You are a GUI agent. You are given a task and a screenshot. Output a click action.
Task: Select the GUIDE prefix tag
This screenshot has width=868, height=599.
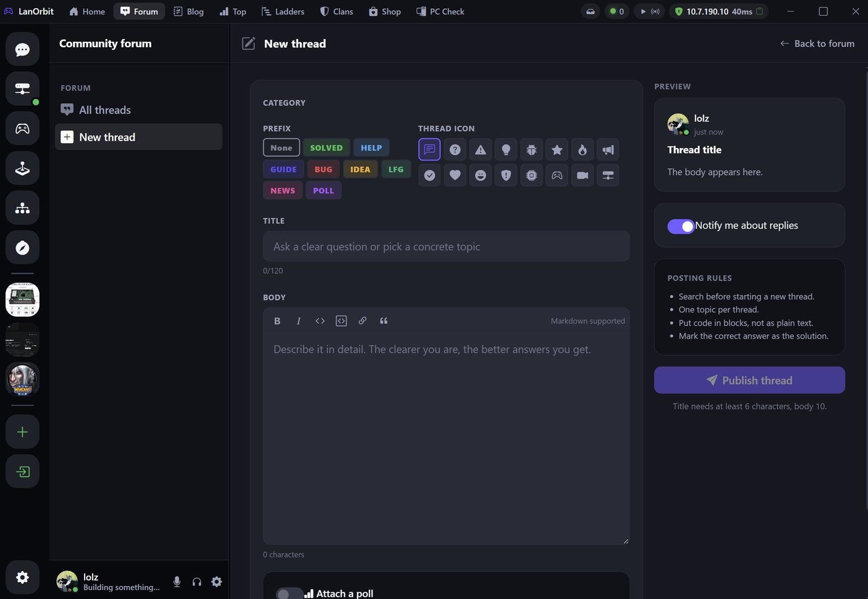284,169
